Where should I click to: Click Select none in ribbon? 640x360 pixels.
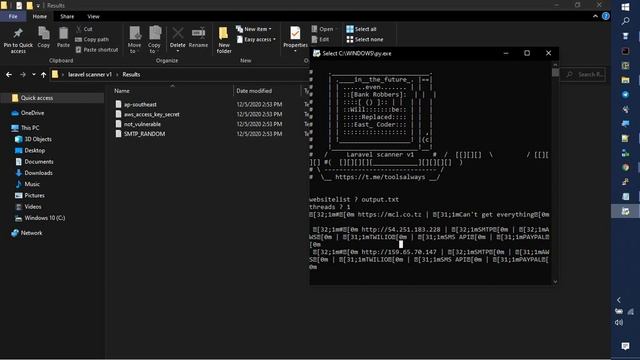[x=364, y=40]
